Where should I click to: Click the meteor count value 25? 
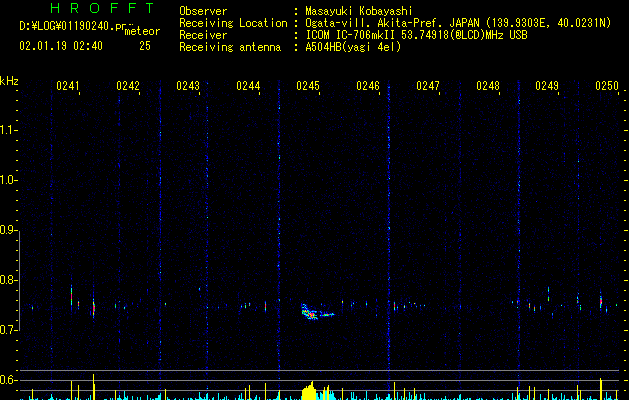145,46
